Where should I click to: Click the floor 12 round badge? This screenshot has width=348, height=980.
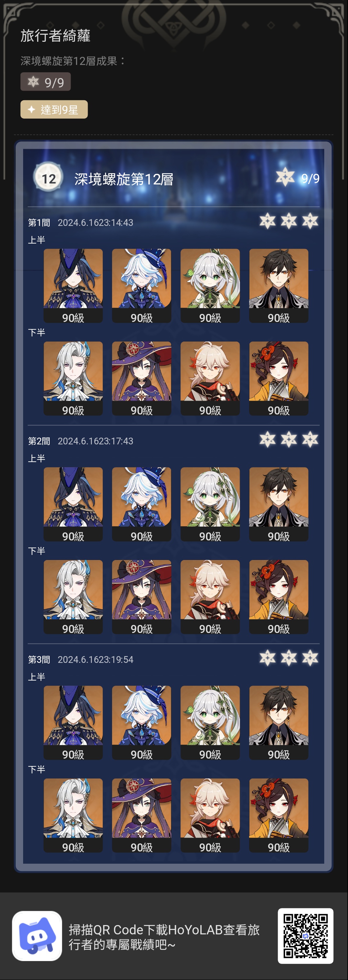coord(48,178)
